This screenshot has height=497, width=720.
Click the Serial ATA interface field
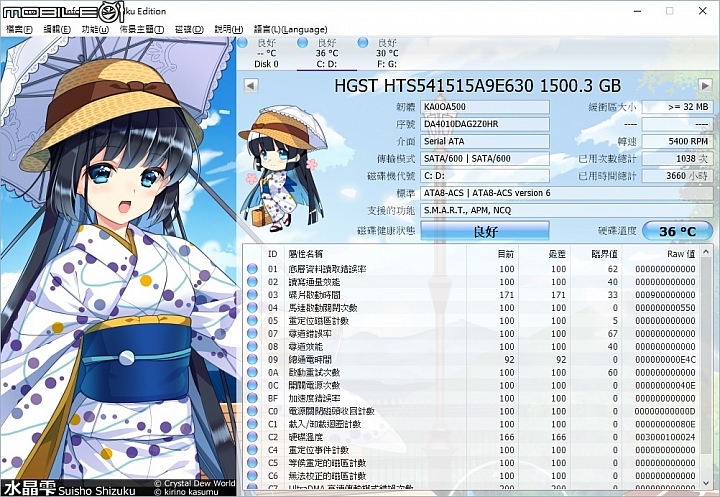click(x=485, y=141)
